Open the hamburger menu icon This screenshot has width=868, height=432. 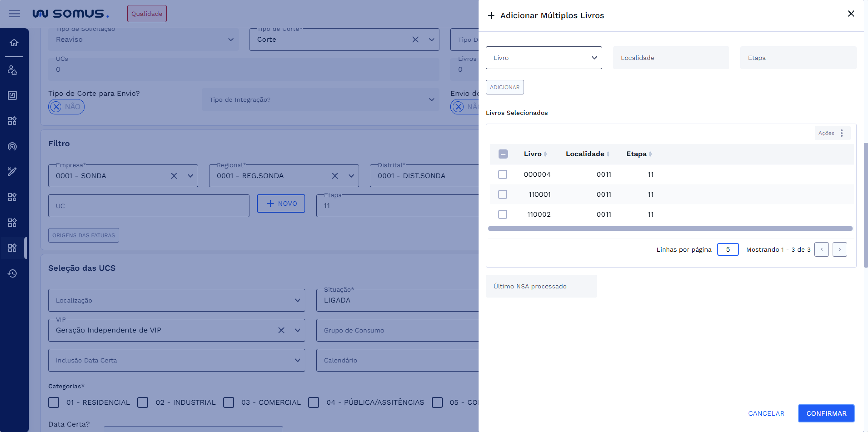[x=15, y=14]
